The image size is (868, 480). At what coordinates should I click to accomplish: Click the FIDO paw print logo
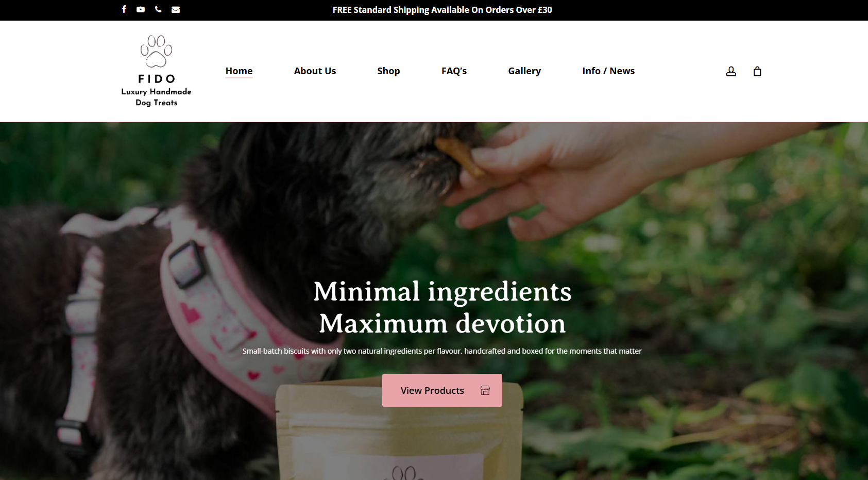157,52
